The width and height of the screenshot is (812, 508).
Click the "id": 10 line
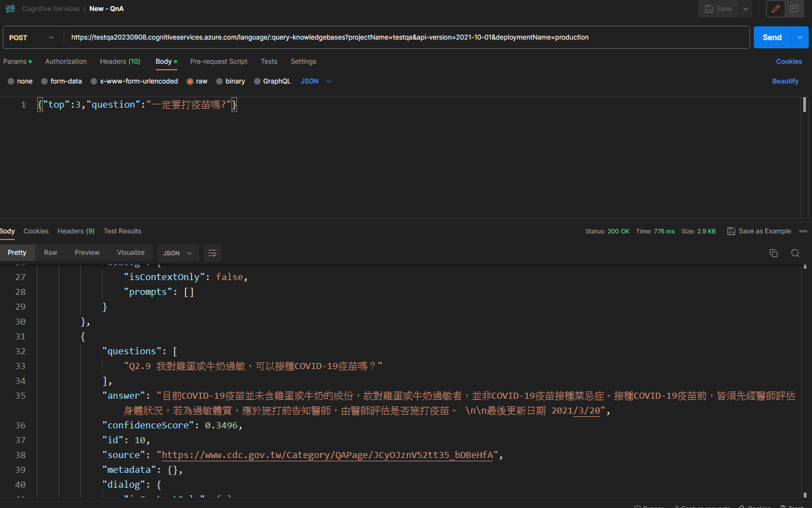(126, 440)
